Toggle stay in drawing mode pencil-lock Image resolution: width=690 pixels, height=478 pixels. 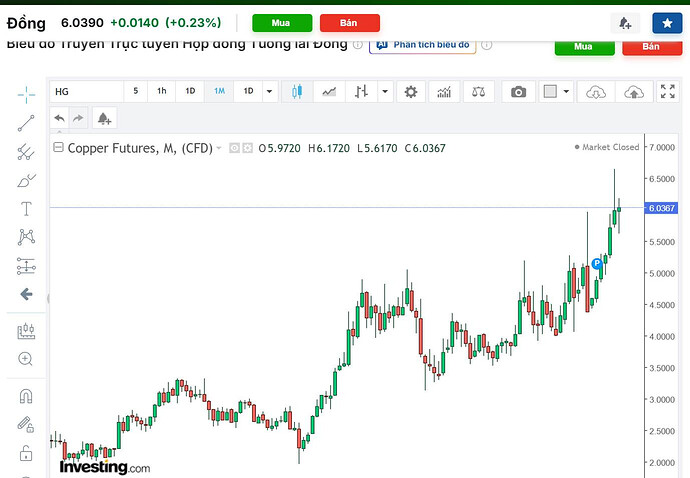[26, 425]
